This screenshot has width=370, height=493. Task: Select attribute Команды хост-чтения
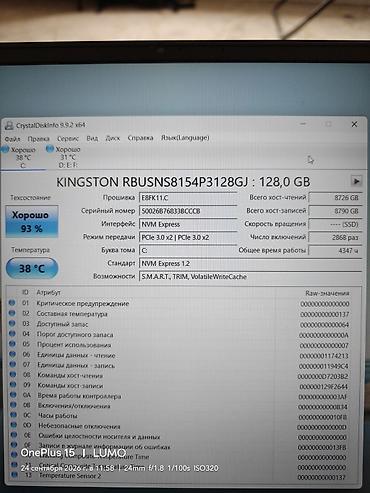[70, 375]
